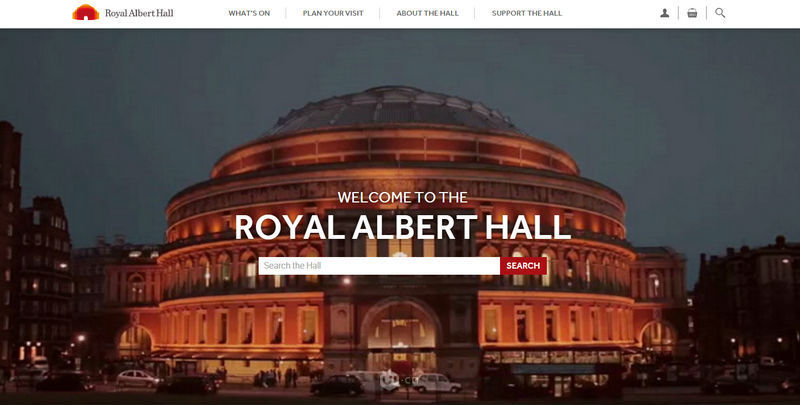The height and width of the screenshot is (405, 800).
Task: Click the silver car parked at left
Action: coord(138,378)
